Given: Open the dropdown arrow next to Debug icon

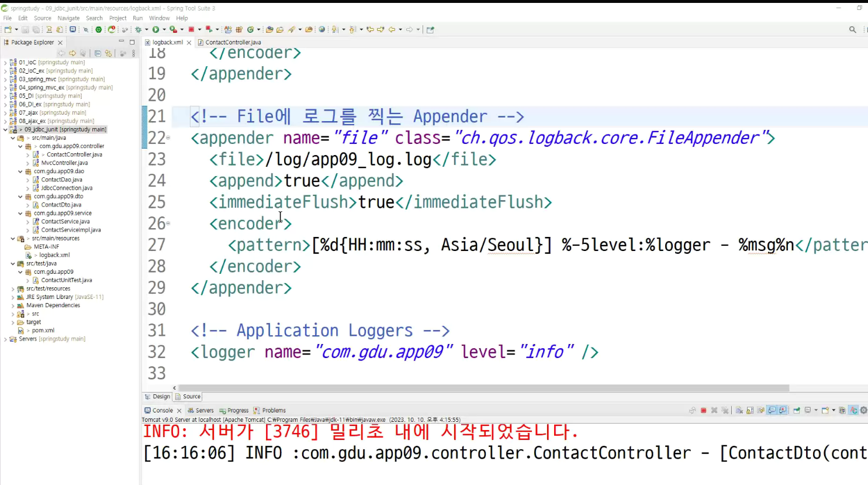Looking at the screenshot, I should pos(147,29).
